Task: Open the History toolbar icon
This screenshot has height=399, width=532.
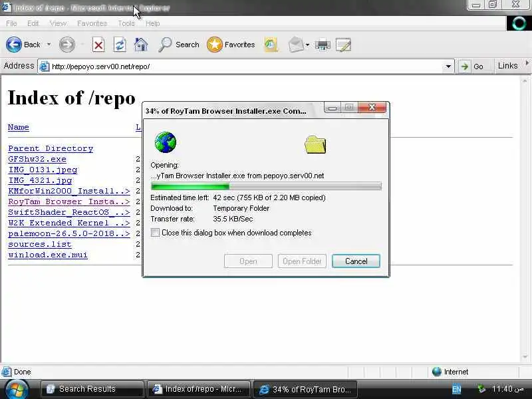Action: click(x=271, y=45)
